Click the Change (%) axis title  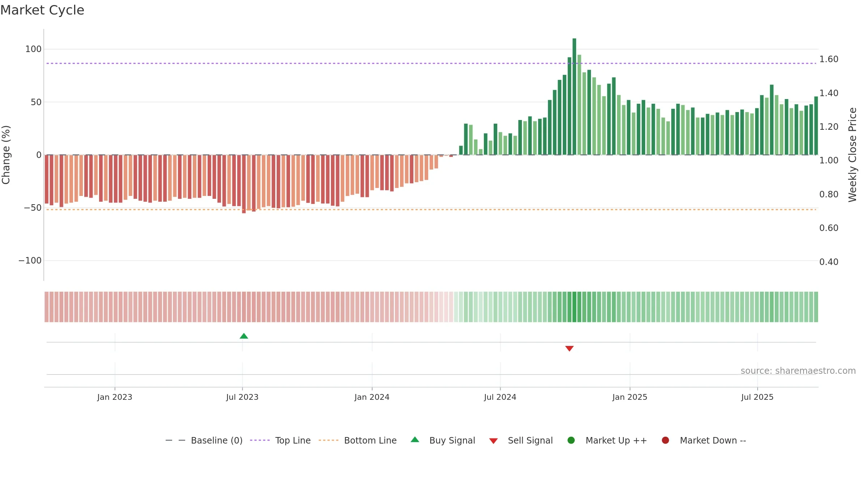(6, 155)
